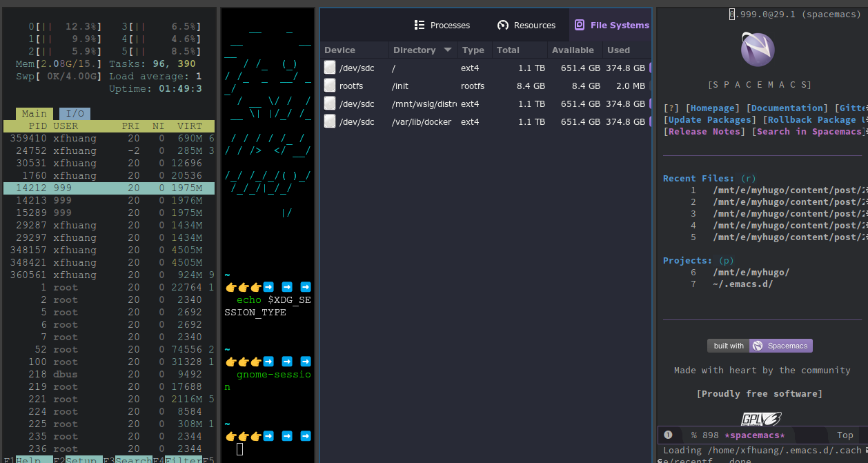Click the GPLv3 logo in Spacemacs
Viewport: 868px width, 463px height.
pos(761,419)
